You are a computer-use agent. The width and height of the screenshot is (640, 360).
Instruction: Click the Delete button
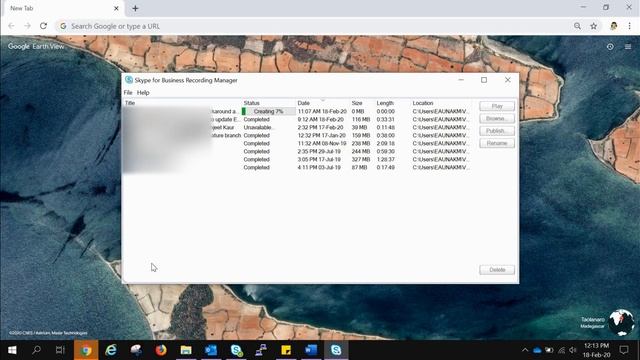pos(497,270)
